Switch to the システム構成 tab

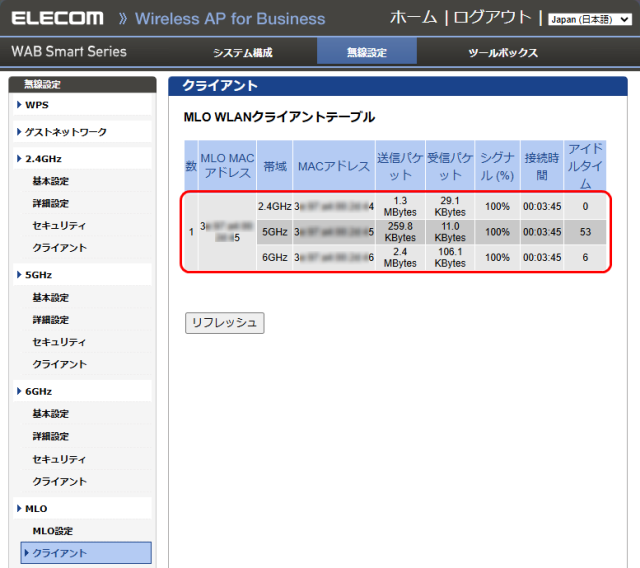coord(243,52)
